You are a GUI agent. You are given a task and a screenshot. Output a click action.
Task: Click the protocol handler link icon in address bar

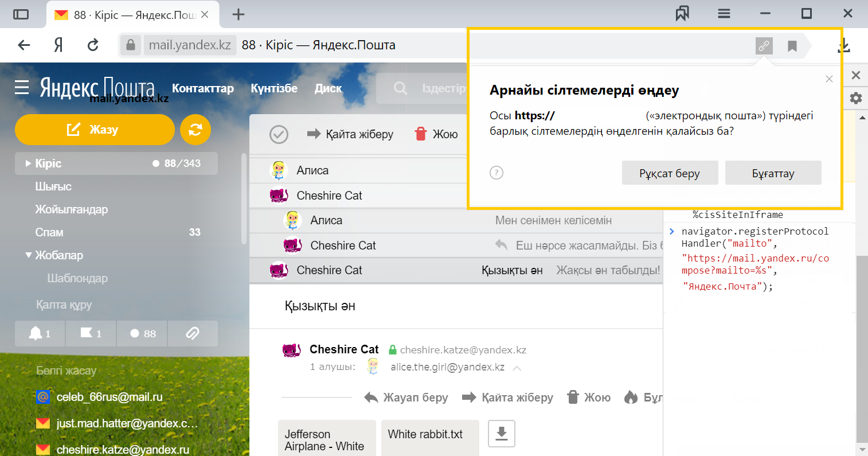click(x=764, y=46)
